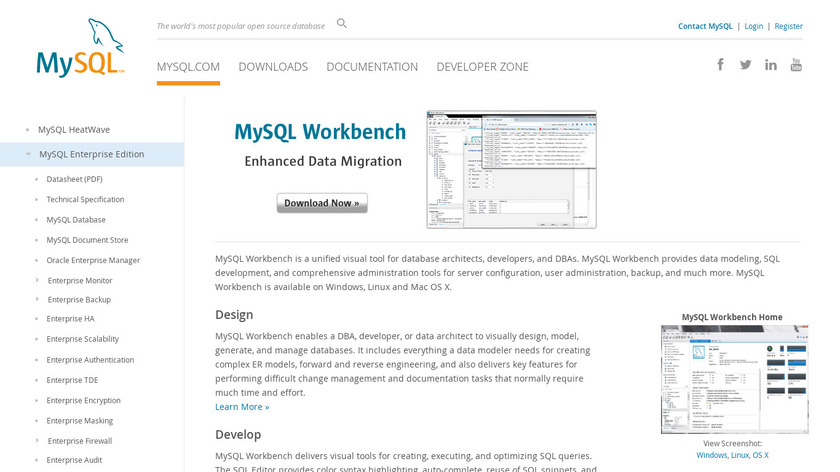Open Enterprise HA sidebar link

tap(70, 319)
